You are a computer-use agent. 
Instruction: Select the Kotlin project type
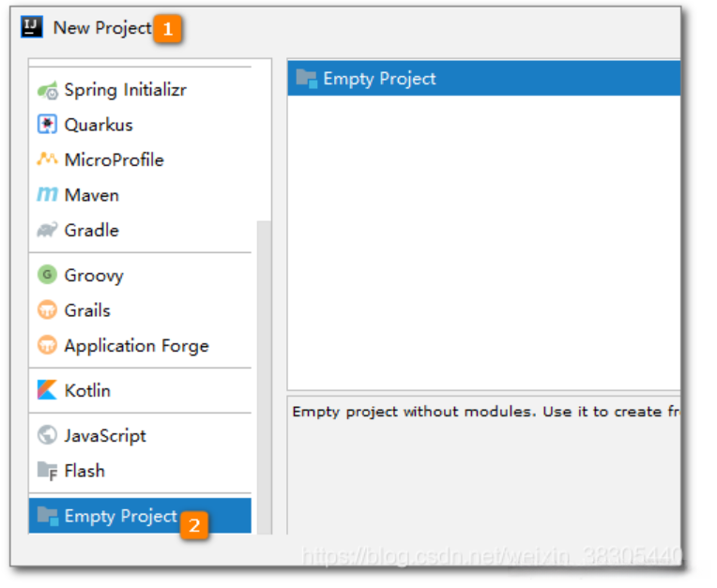point(87,390)
